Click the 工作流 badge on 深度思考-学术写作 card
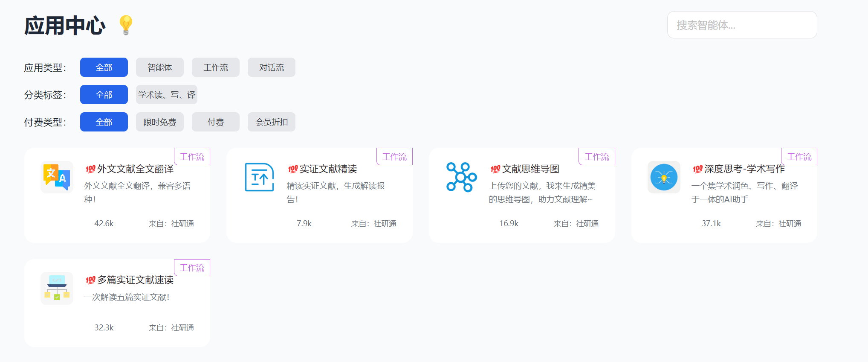Viewport: 868px width, 362px height. [x=799, y=157]
